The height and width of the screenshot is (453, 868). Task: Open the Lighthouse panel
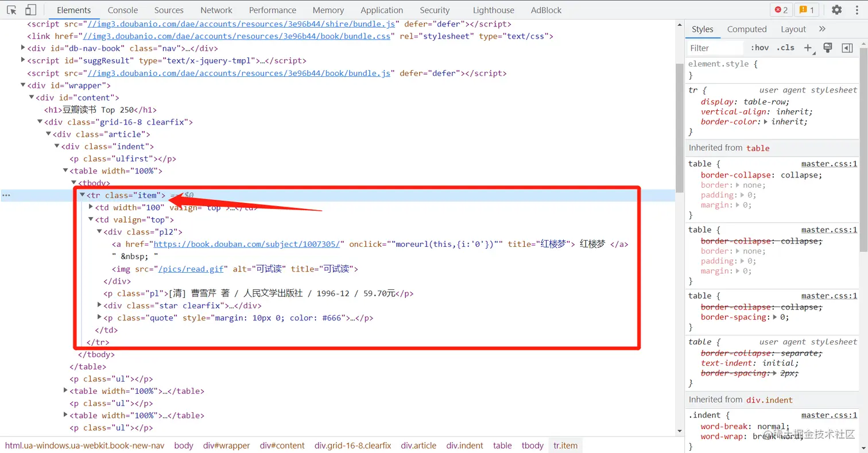[493, 10]
